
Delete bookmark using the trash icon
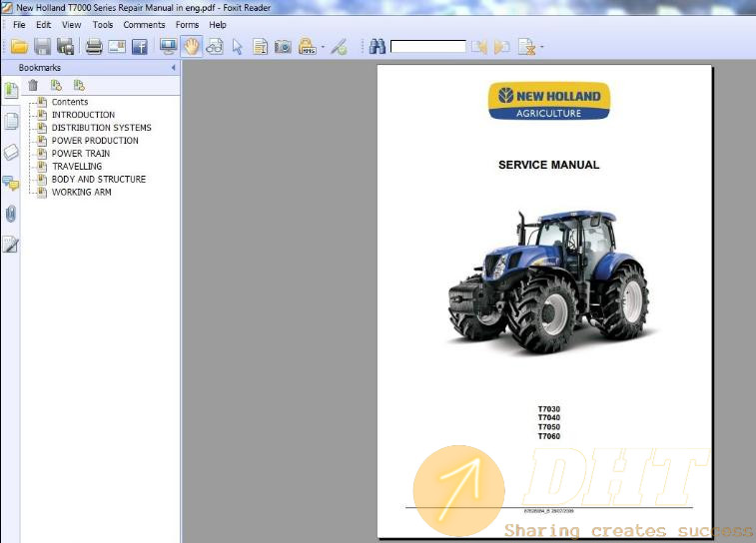pos(33,85)
